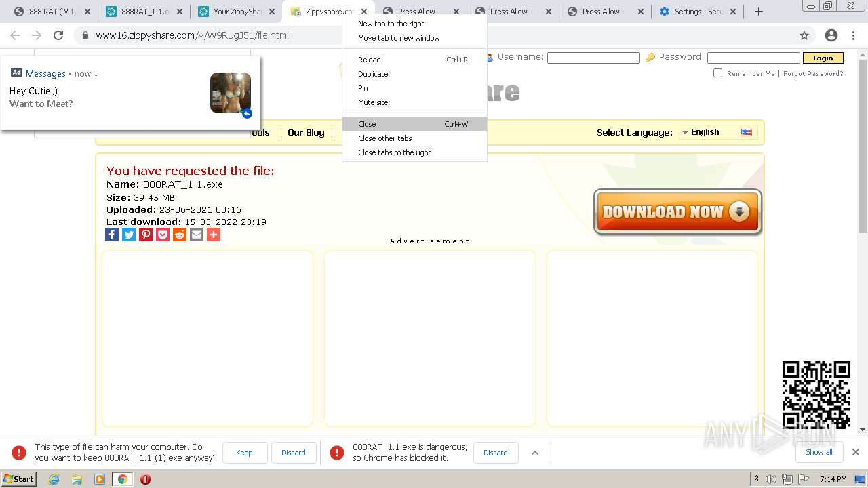Click the Login button
The image size is (868, 488).
[823, 58]
